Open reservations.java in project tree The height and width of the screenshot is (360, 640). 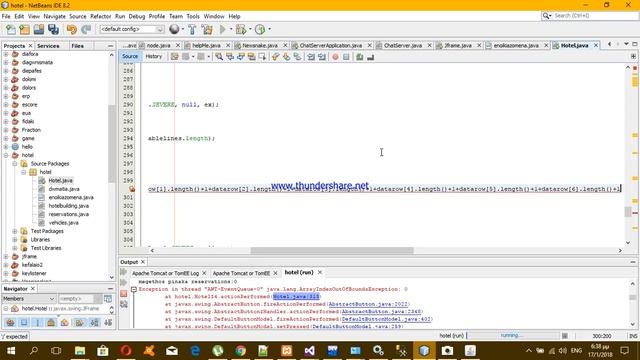tap(69, 214)
